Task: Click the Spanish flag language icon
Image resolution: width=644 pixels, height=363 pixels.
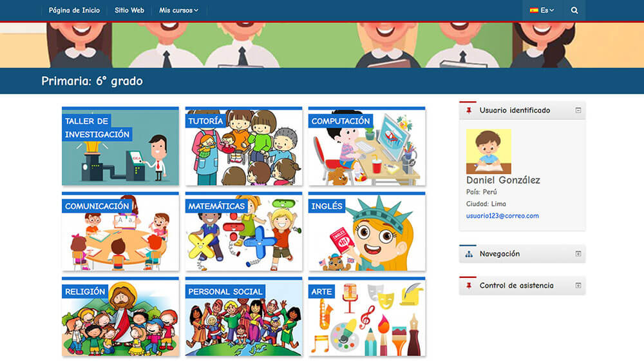Action: (534, 10)
